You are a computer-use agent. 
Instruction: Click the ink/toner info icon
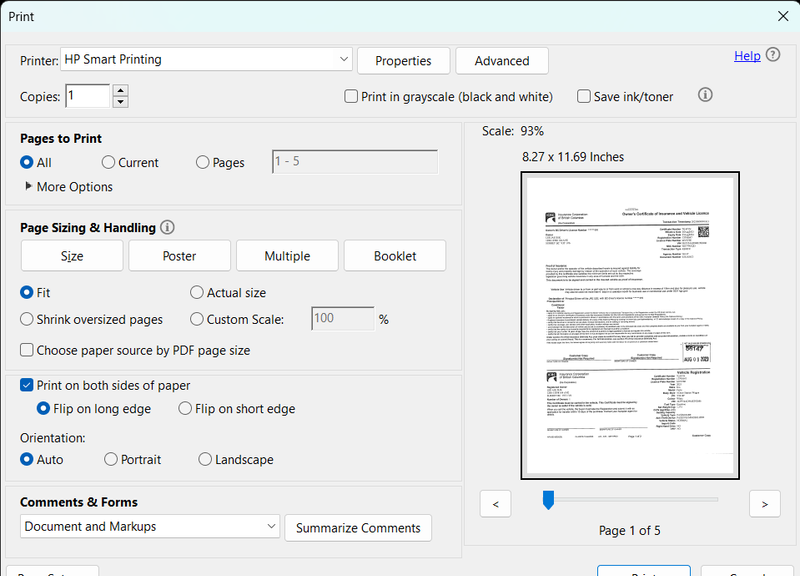(x=704, y=95)
